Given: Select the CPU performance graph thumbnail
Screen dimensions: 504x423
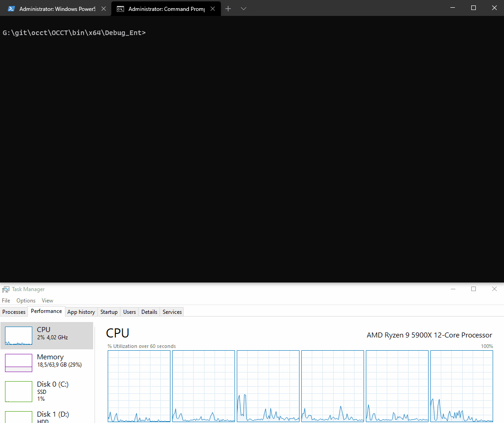Looking at the screenshot, I should [19, 336].
